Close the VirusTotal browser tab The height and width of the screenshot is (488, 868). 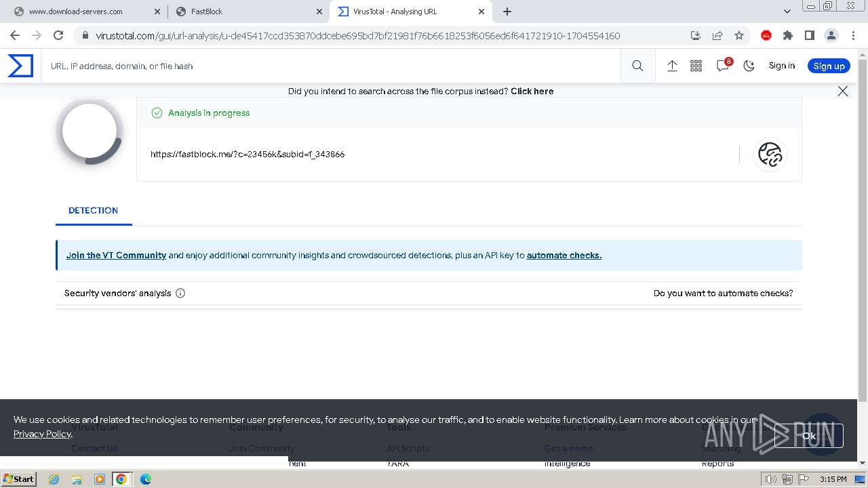tap(481, 12)
